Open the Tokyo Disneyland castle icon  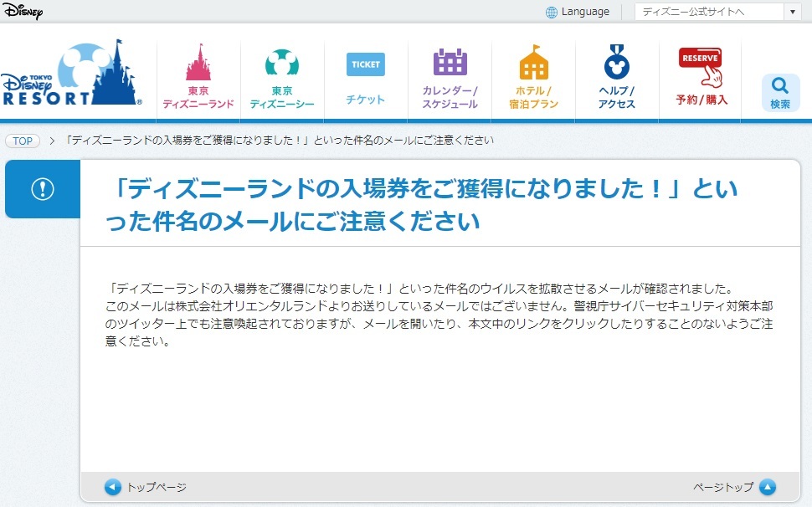point(198,64)
